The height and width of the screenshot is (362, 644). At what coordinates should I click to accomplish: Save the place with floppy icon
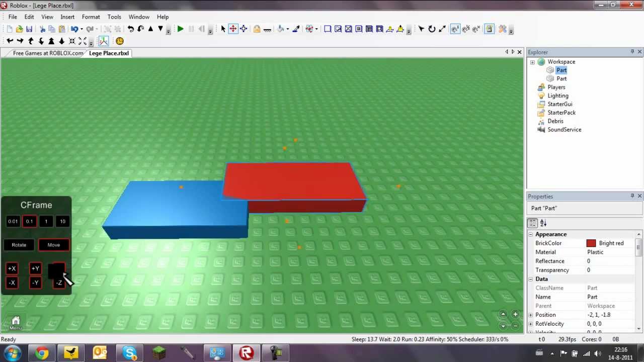click(29, 29)
